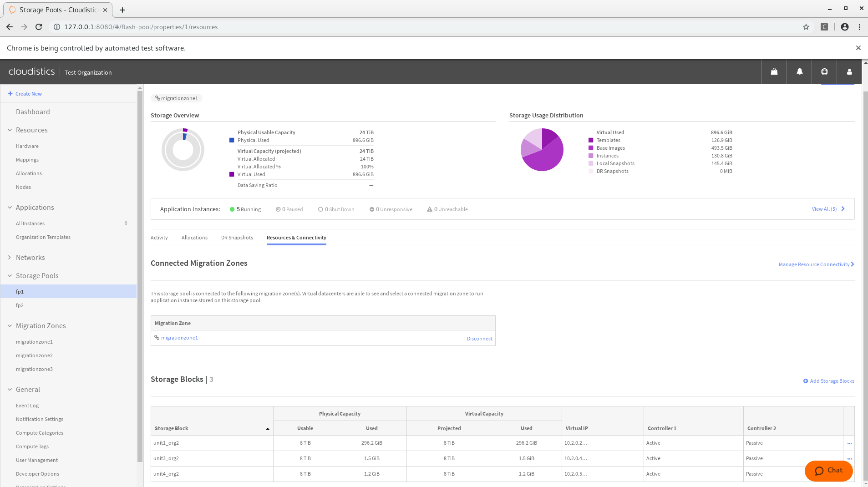Screen dimensions: 868x487
Task: Bookmark this page with the star icon
Action: (x=806, y=27)
